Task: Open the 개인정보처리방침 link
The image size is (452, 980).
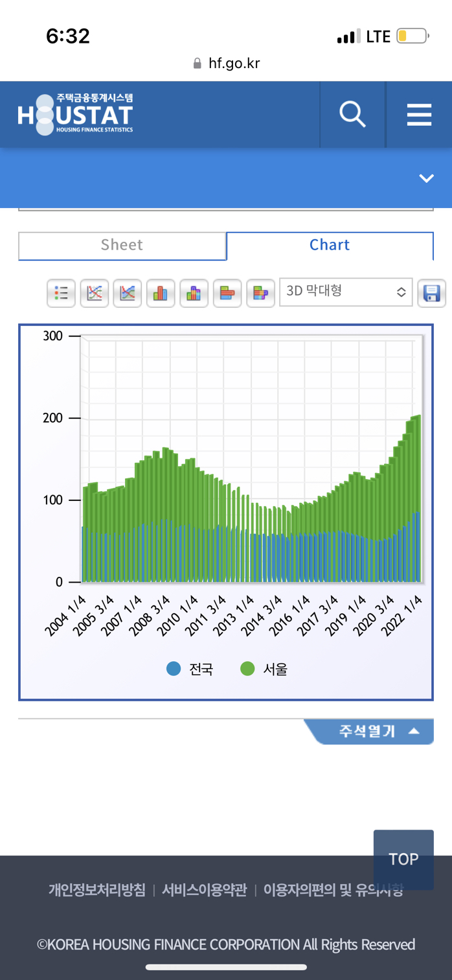Action: (x=97, y=890)
